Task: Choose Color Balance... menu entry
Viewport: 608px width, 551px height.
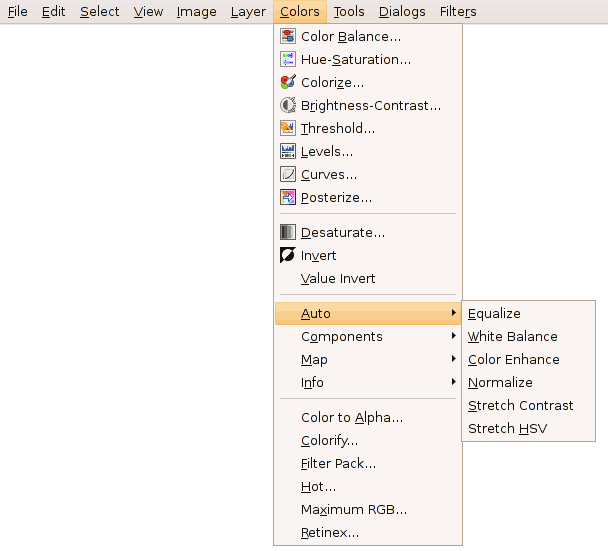Action: pyautogui.click(x=368, y=36)
